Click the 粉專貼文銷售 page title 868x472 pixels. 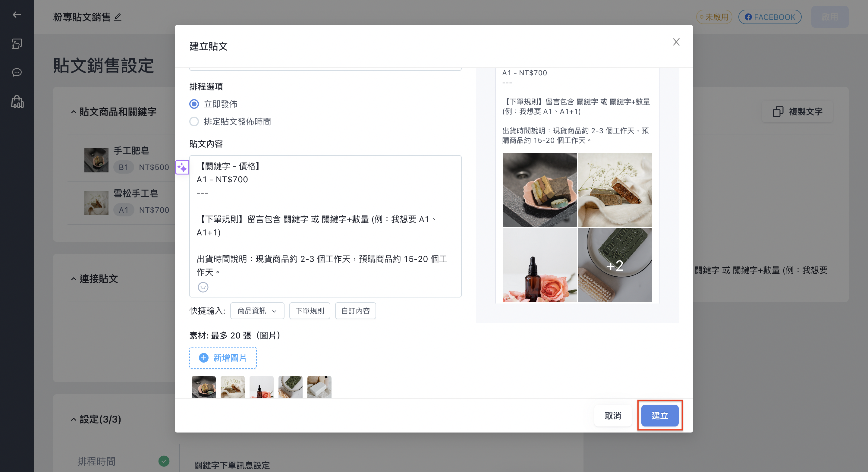82,17
